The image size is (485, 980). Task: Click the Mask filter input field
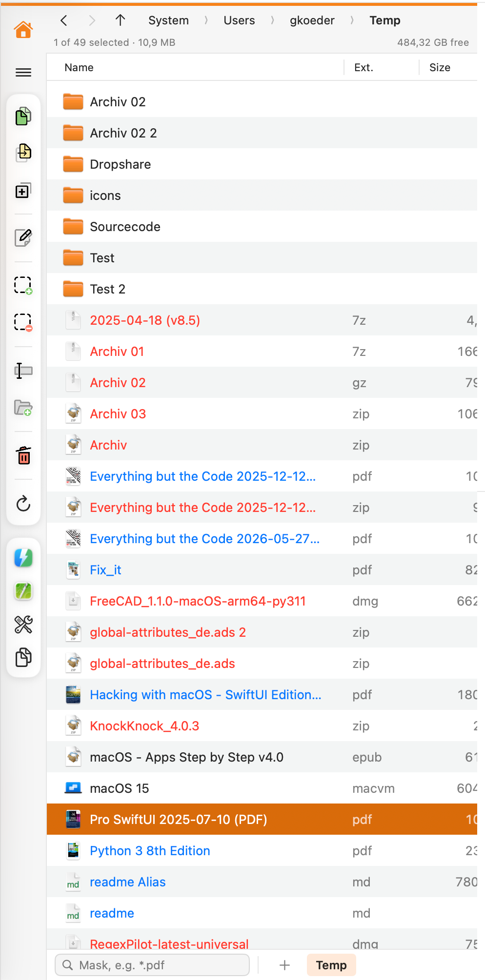pos(152,965)
